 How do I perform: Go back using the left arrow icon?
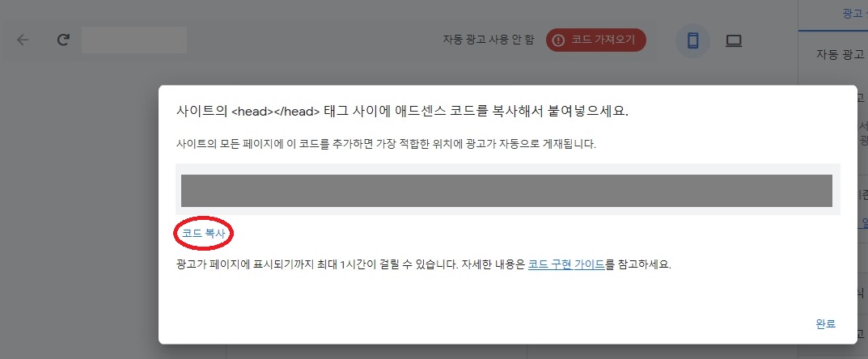pyautogui.click(x=23, y=40)
